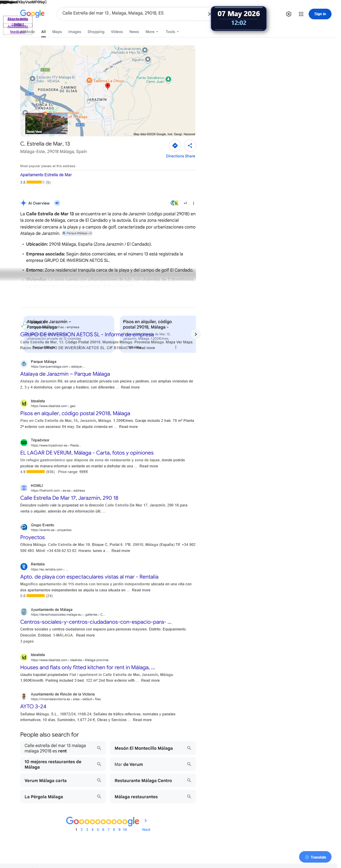Search suggestion 10 mejores restaurantes de Málaga
The image size is (341, 868).
click(63, 764)
